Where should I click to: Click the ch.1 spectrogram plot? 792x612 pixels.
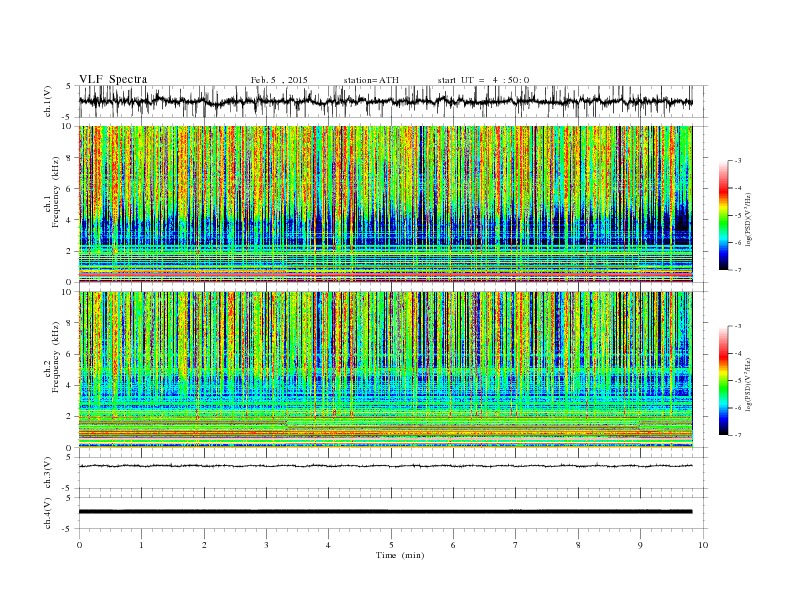point(386,204)
